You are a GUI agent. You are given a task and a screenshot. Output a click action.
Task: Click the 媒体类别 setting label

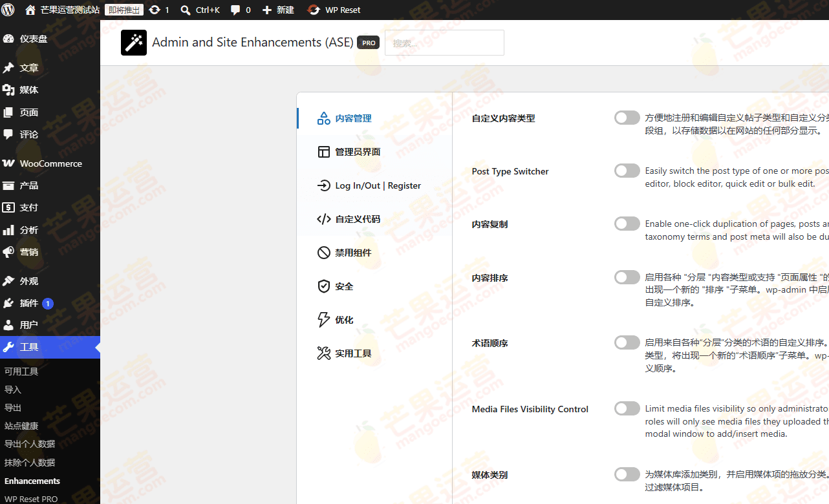pos(490,475)
